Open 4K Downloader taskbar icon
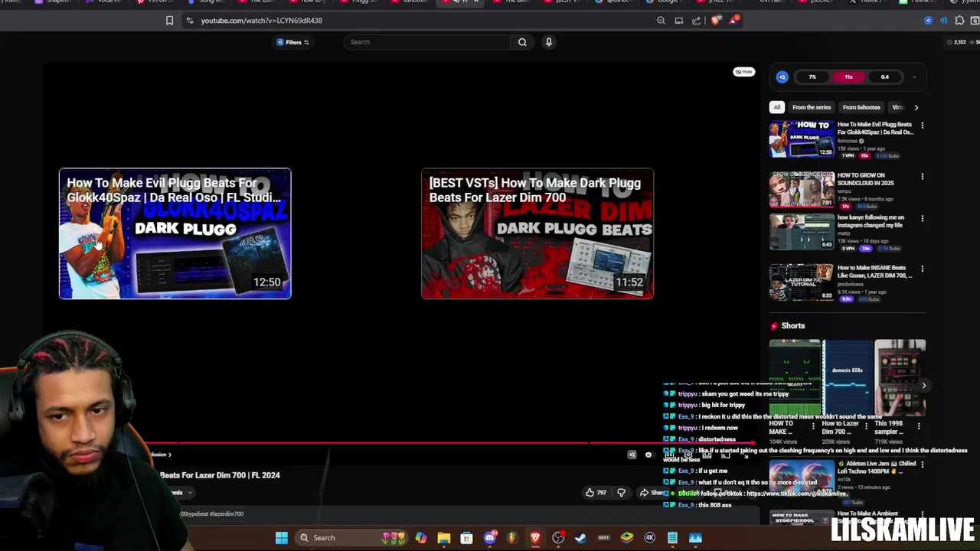Image resolution: width=980 pixels, height=551 pixels. 650,538
